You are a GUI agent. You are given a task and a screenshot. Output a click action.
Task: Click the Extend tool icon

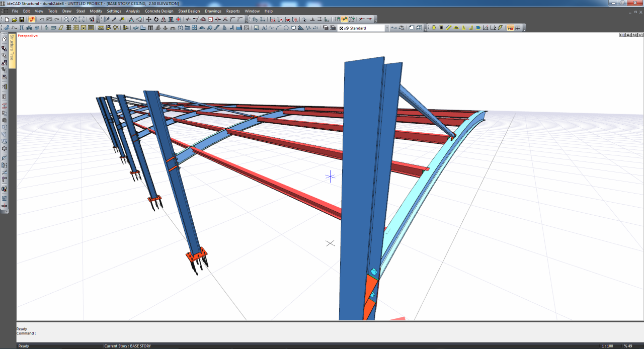196,19
